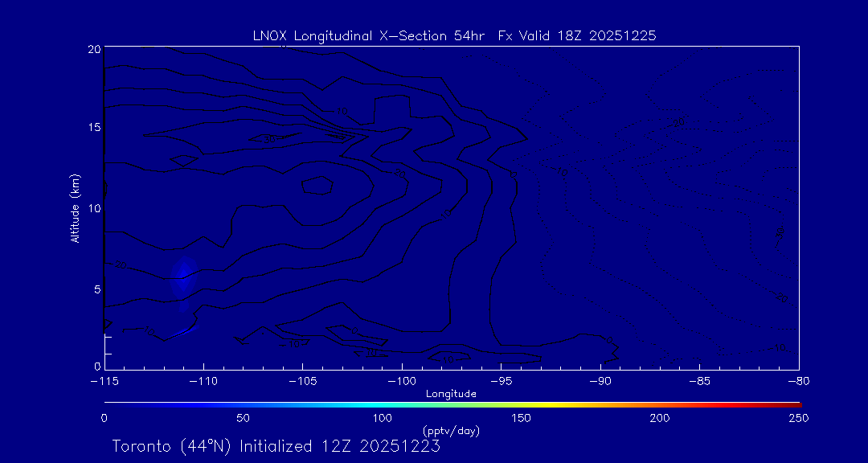Click the colorbar label 100
The image size is (868, 463).
coord(382,418)
